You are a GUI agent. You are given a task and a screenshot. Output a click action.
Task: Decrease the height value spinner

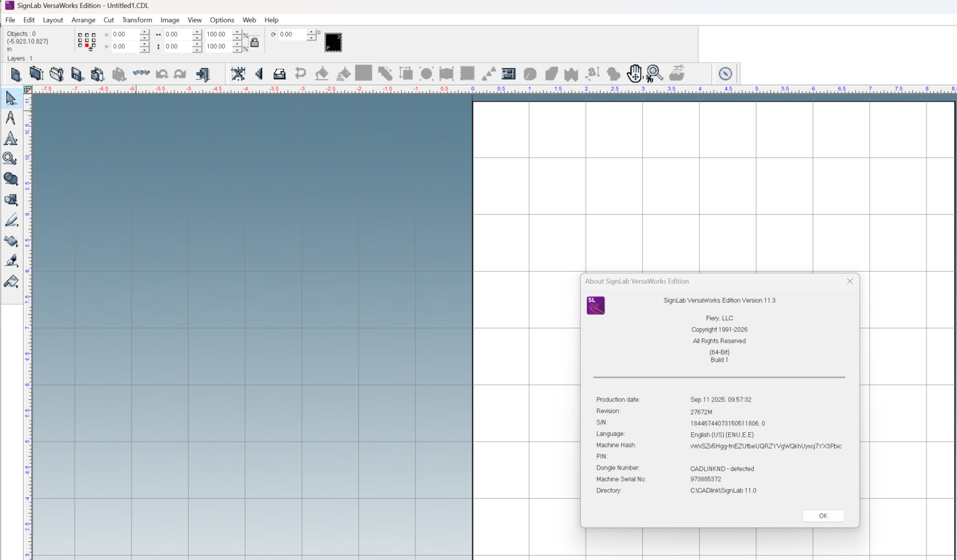(x=197, y=49)
